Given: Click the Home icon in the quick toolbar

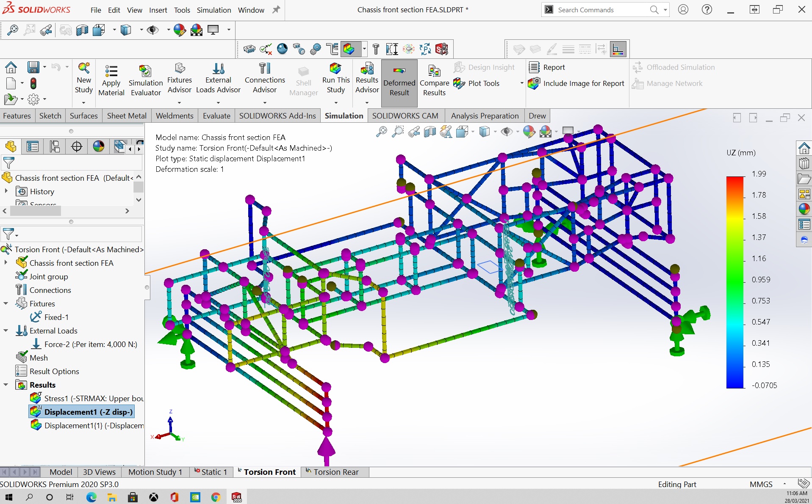Looking at the screenshot, I should click(11, 67).
